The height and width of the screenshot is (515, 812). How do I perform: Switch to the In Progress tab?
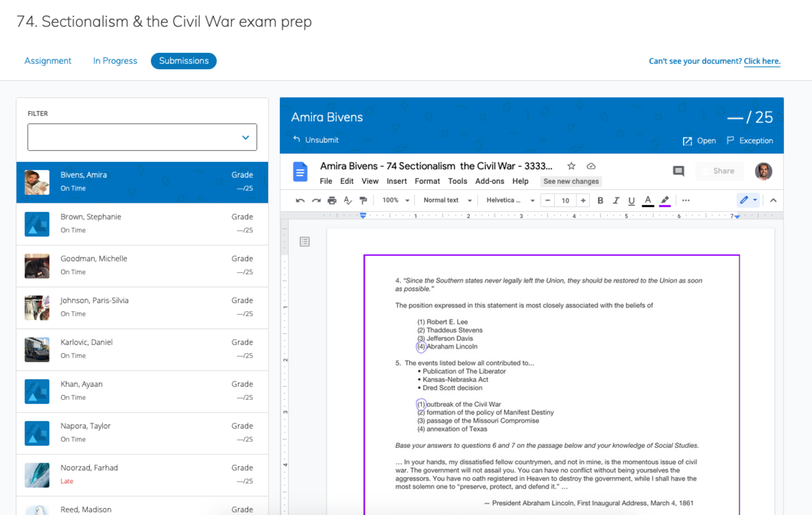(x=115, y=61)
